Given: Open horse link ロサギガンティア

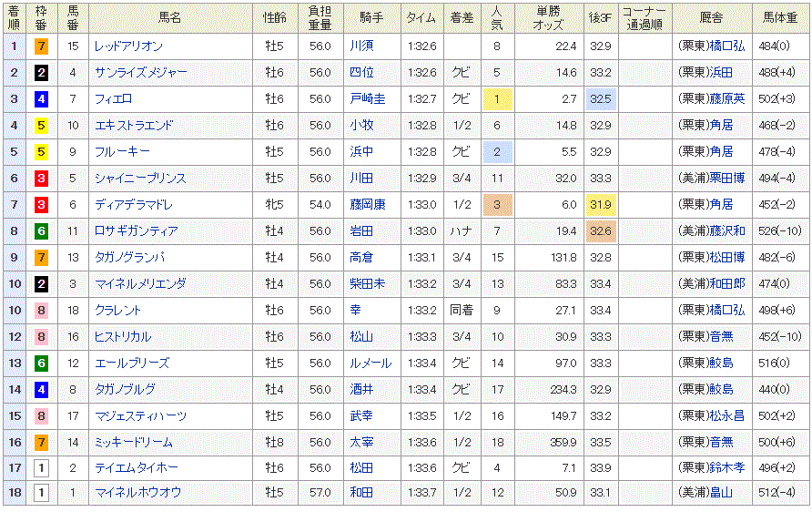Looking at the screenshot, I should (137, 231).
